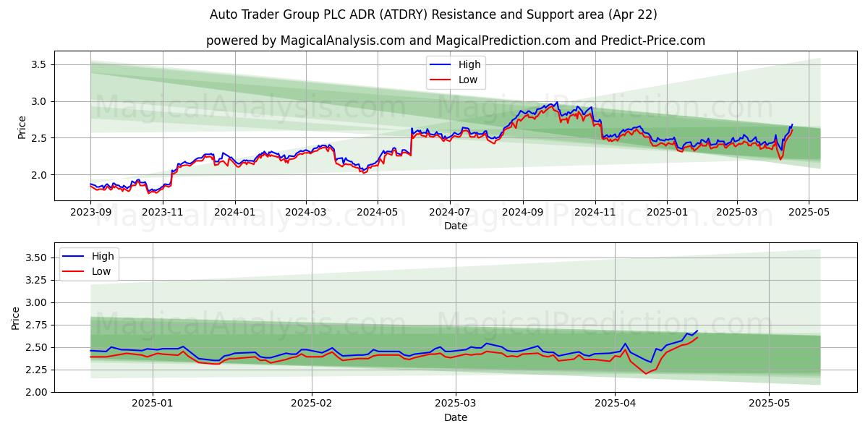Click the 'Price' y-axis label of lower chart
The image size is (868, 434).
(x=16, y=318)
